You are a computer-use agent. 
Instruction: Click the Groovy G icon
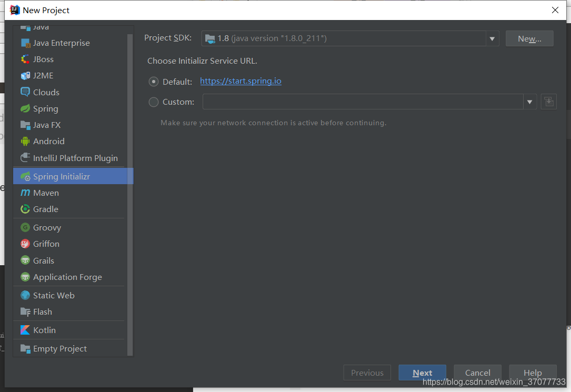click(25, 227)
